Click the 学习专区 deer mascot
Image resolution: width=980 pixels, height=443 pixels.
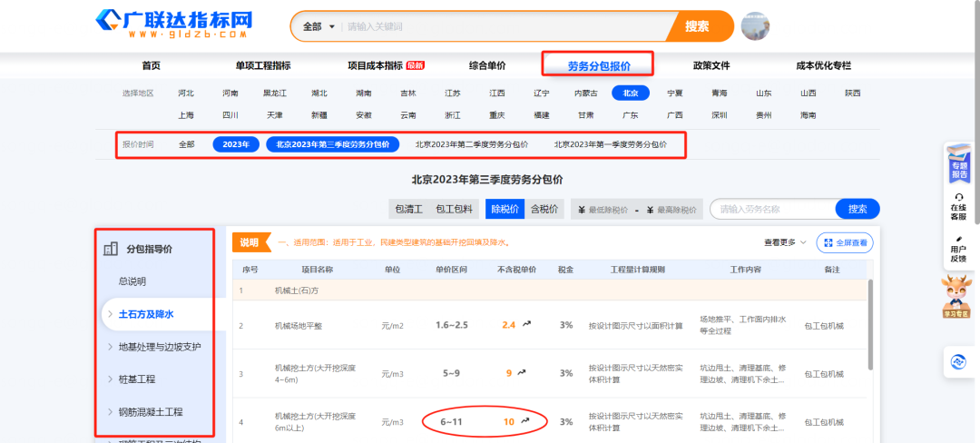957,297
